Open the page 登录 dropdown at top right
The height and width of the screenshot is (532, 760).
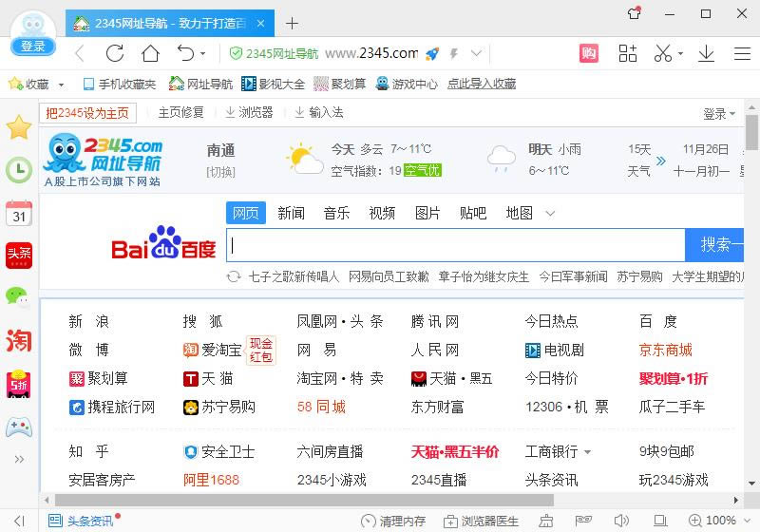(719, 114)
